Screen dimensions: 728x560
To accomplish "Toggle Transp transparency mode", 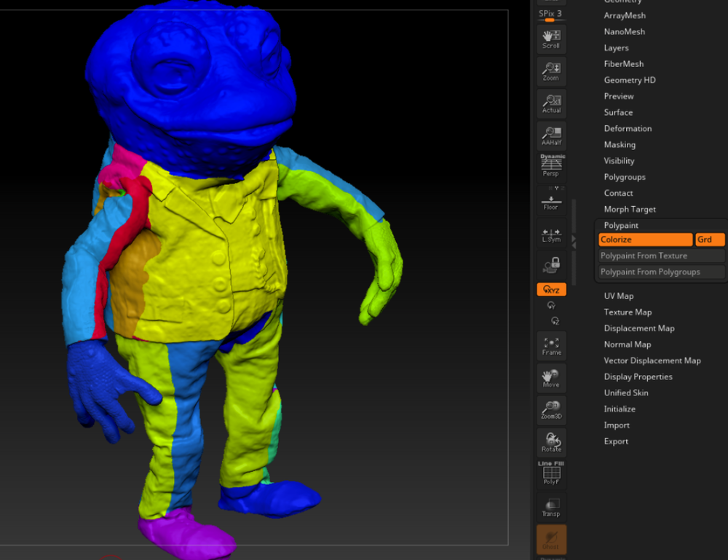I will 551,507.
